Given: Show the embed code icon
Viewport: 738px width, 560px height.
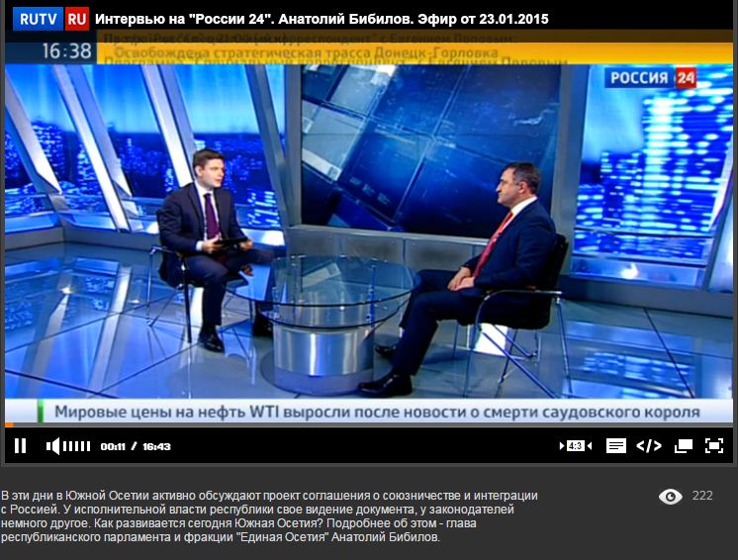Looking at the screenshot, I should click(x=649, y=445).
